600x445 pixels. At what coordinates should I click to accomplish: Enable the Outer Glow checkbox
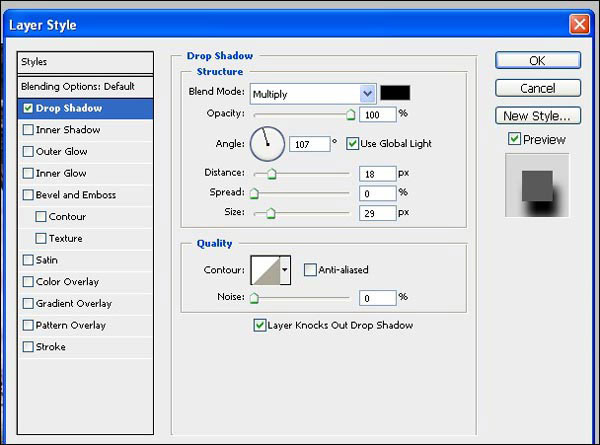click(28, 152)
